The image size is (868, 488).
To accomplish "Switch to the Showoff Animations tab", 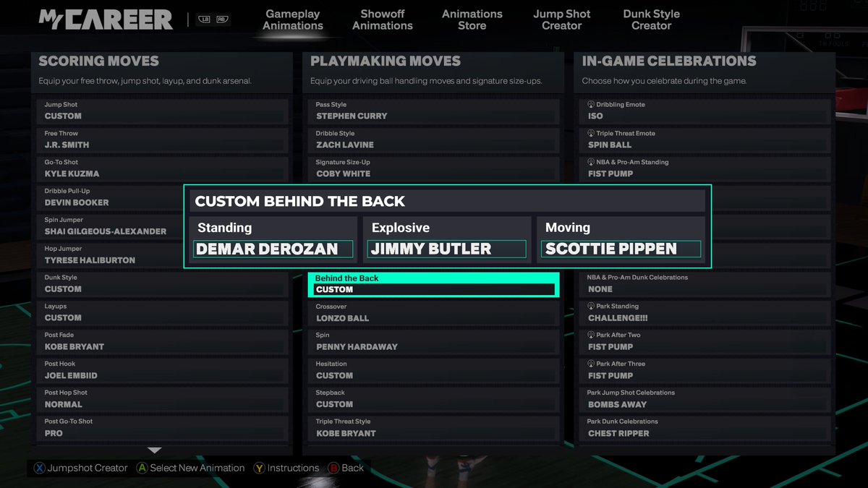I will pyautogui.click(x=383, y=20).
